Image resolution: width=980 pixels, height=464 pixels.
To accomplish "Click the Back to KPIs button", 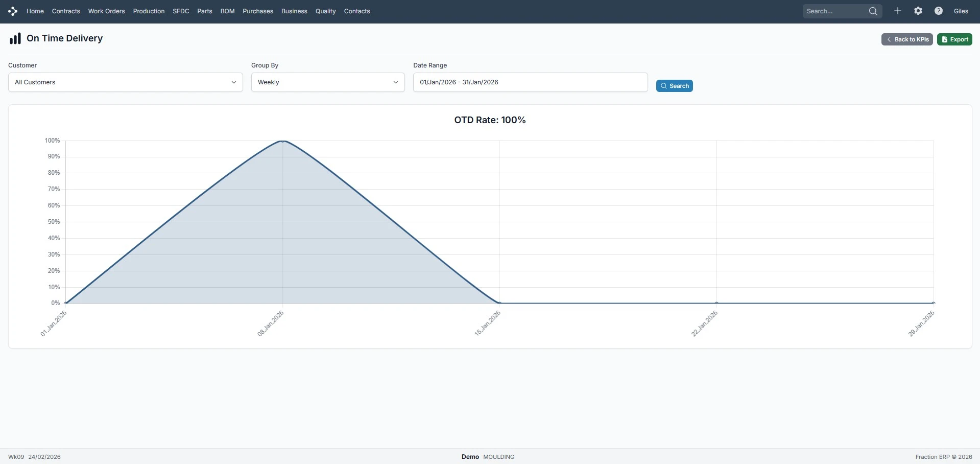I will 907,39.
